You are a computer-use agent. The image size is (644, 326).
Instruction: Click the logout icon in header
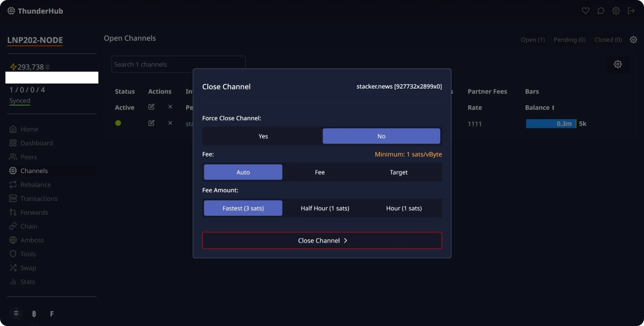point(631,11)
